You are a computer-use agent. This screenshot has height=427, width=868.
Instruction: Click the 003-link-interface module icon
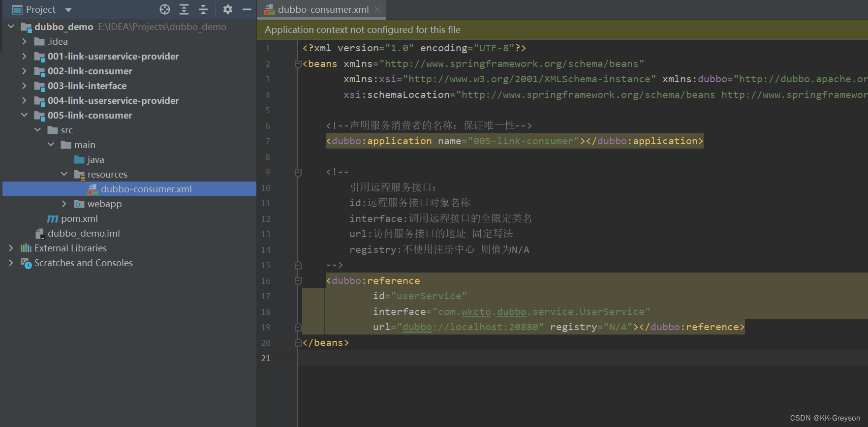pos(39,86)
